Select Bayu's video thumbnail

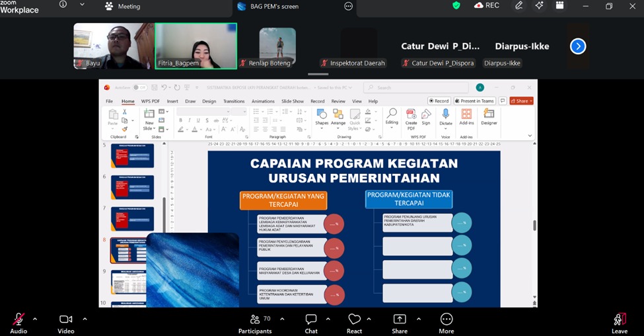[114, 46]
